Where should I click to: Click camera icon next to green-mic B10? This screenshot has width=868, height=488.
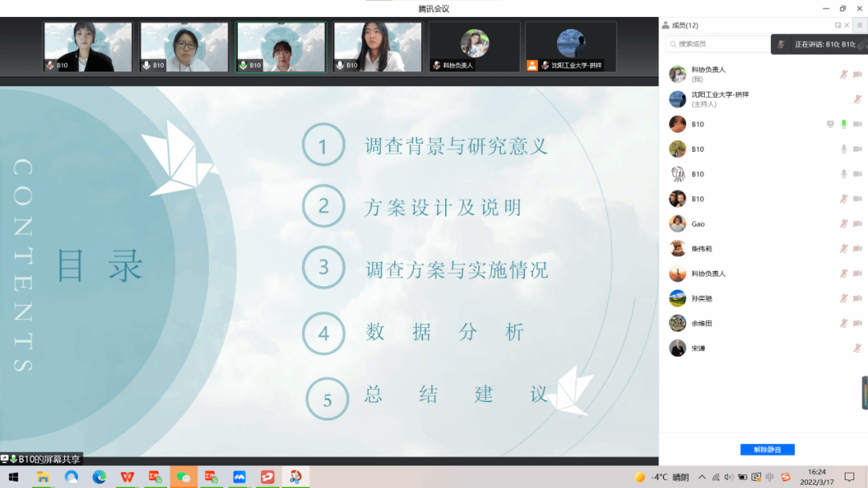pyautogui.click(x=858, y=124)
